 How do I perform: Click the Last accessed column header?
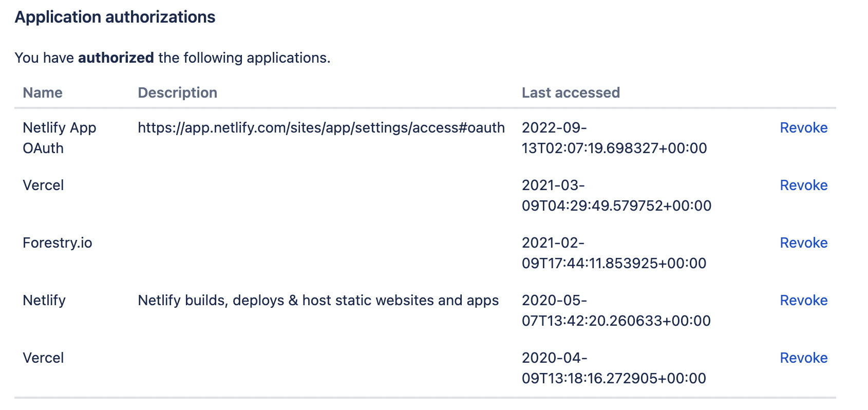pyautogui.click(x=571, y=93)
